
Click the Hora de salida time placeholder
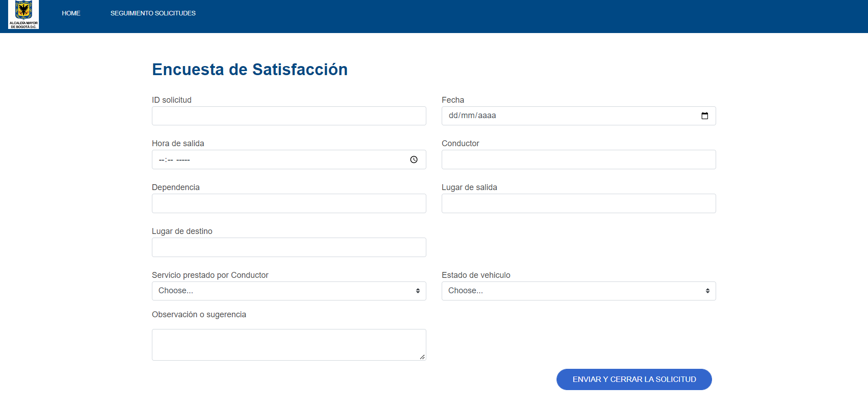click(x=174, y=160)
